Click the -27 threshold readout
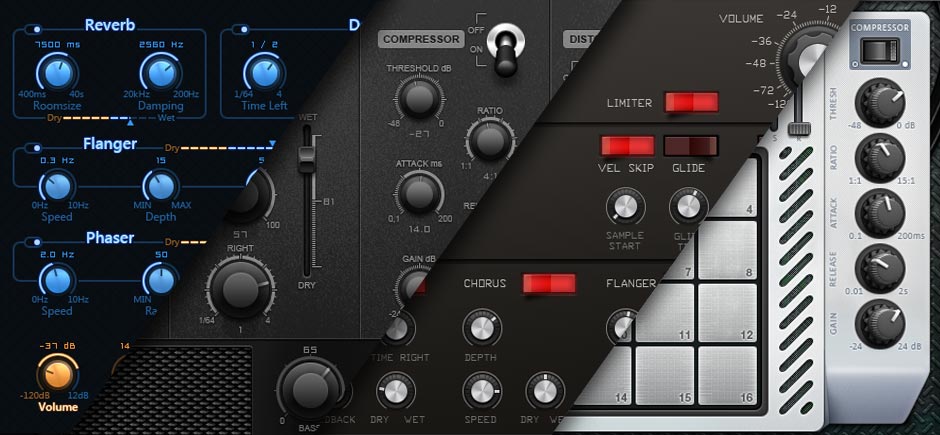 pos(418,134)
